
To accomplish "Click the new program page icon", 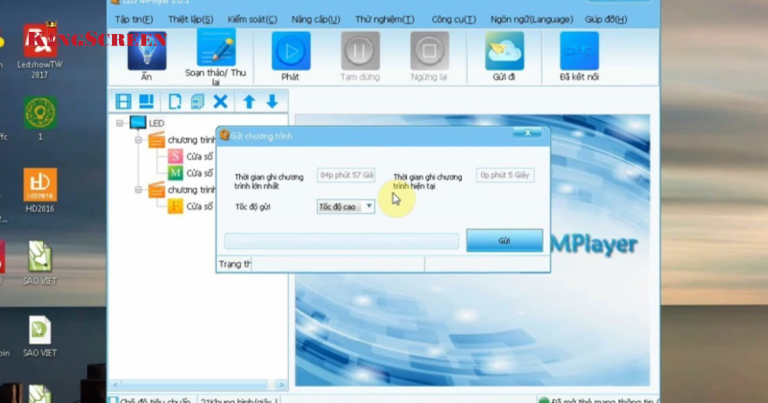I will (175, 101).
